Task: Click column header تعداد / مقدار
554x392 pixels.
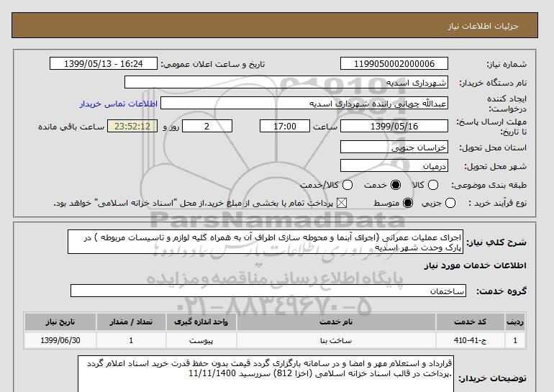Action: (131, 322)
